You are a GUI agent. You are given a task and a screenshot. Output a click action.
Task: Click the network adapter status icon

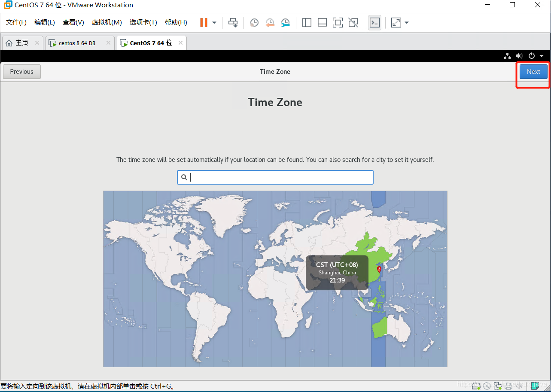click(498, 386)
